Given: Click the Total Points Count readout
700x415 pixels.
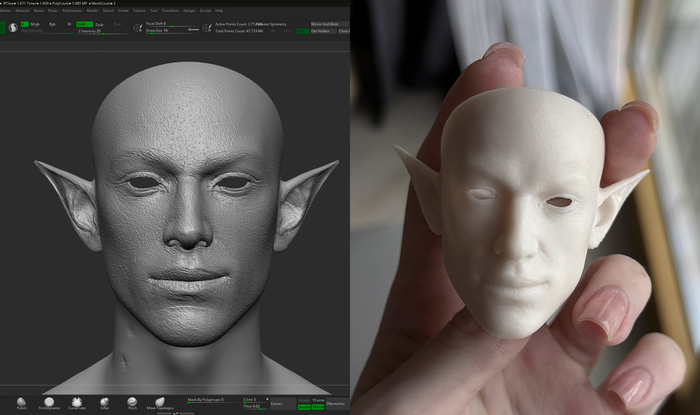Looking at the screenshot, I should point(239,31).
